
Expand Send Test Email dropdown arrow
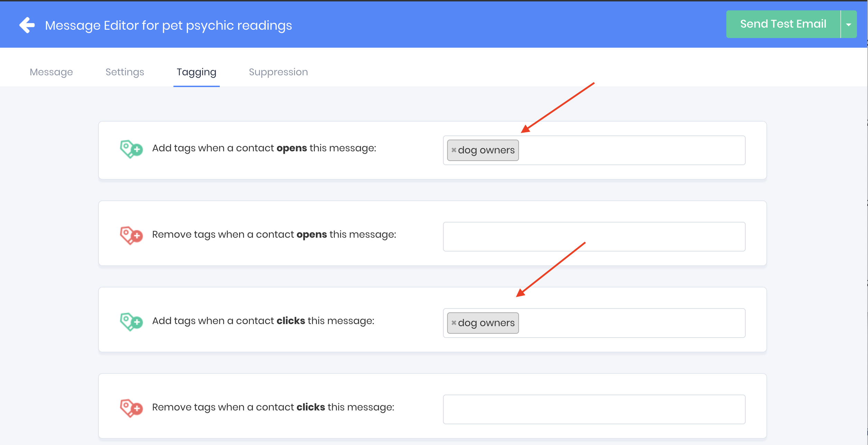pos(848,25)
